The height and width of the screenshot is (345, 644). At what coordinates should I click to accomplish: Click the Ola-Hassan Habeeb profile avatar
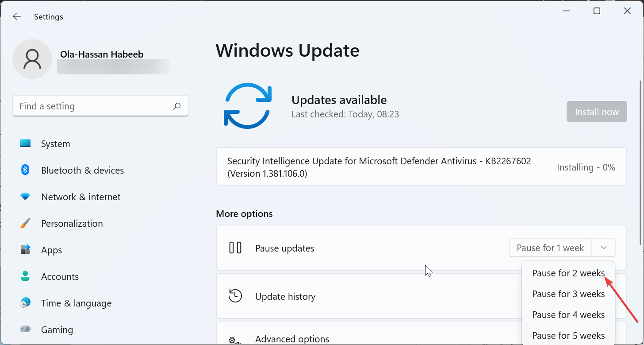[32, 58]
